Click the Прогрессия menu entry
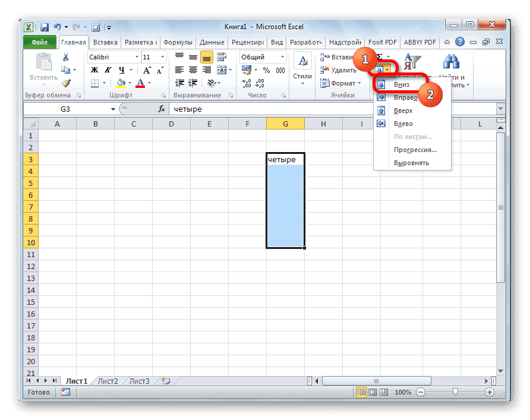The image size is (530, 420). tap(414, 150)
